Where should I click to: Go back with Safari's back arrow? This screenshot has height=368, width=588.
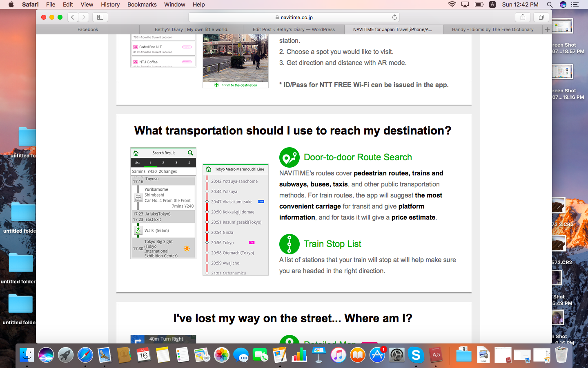pyautogui.click(x=73, y=17)
